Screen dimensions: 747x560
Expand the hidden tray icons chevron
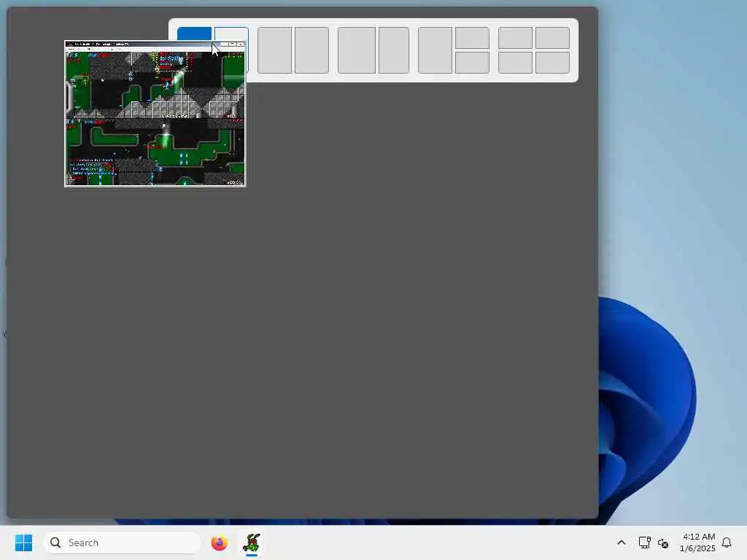coord(622,542)
